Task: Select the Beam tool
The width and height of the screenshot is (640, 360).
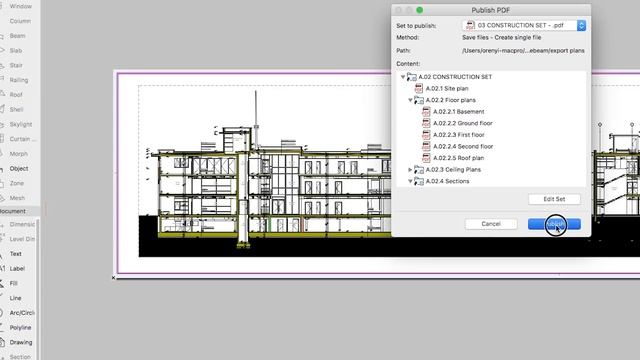Action: click(x=17, y=36)
